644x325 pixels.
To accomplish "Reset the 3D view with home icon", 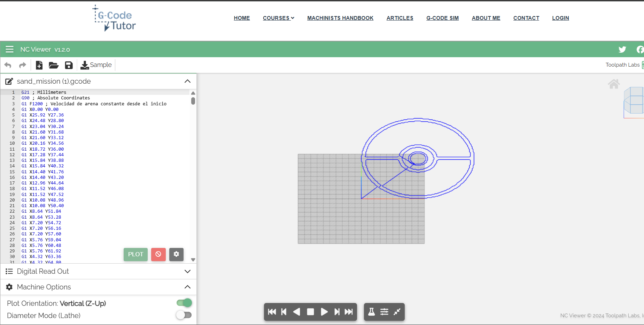I will tap(614, 84).
